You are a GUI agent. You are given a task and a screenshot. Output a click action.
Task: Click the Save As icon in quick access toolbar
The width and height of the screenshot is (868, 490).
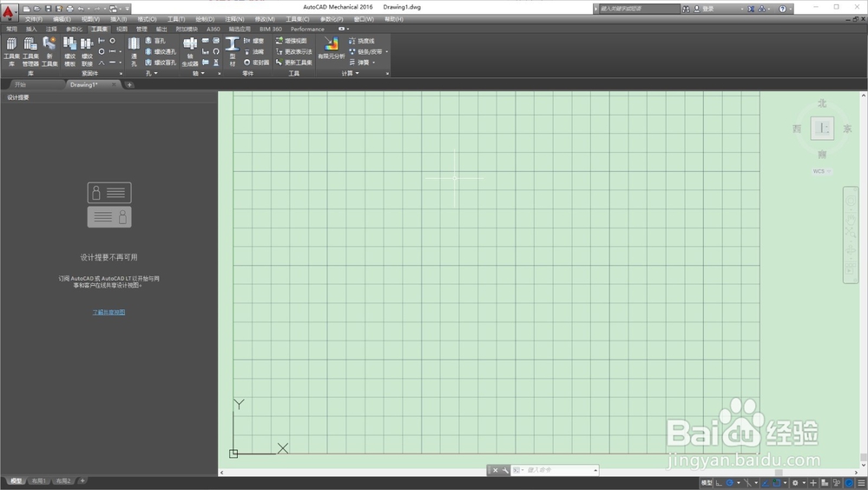coord(59,9)
